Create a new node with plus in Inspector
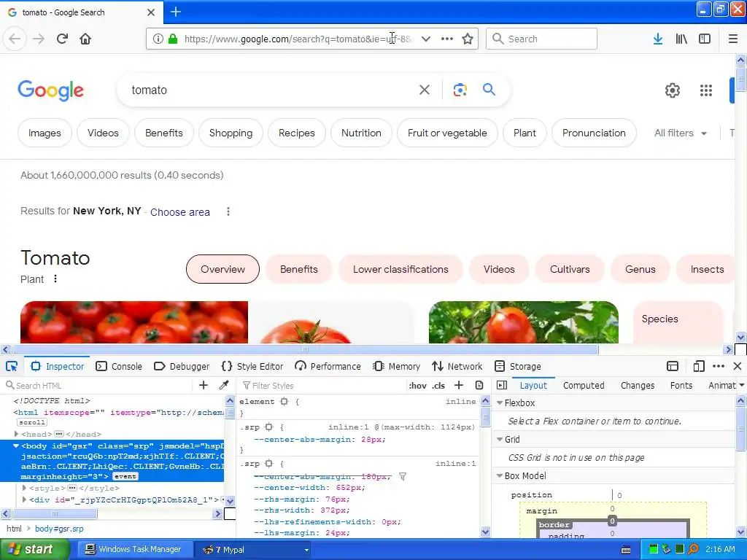The image size is (747, 560). click(204, 385)
